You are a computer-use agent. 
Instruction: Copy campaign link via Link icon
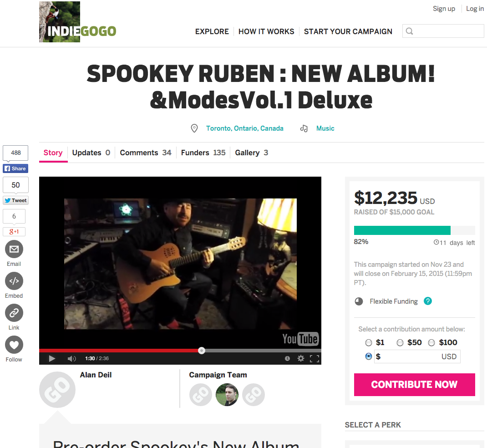pyautogui.click(x=14, y=313)
